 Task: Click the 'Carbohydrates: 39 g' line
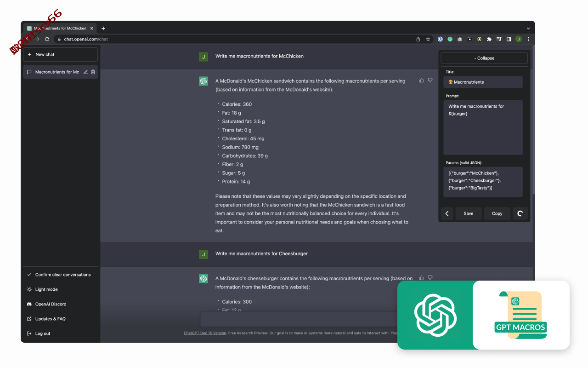click(245, 156)
